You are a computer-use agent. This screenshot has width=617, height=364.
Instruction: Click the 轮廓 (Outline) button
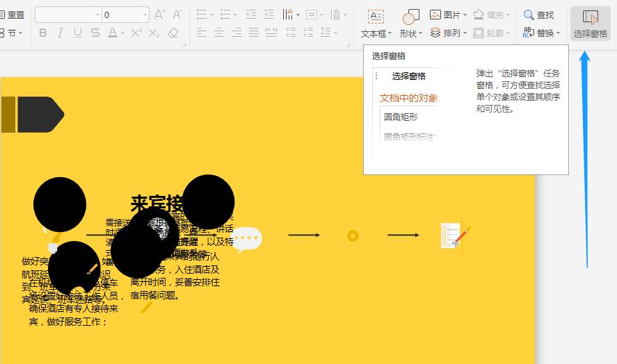[x=492, y=33]
